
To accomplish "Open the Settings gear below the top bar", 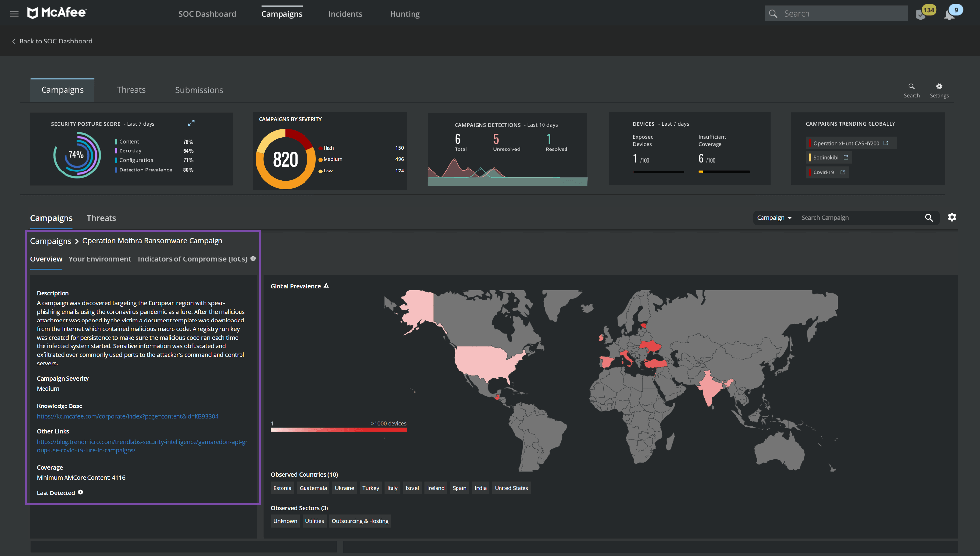I will (939, 90).
